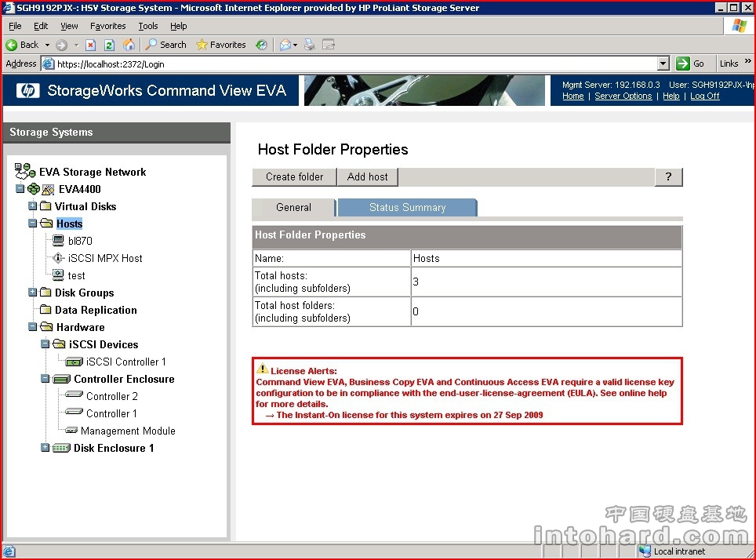This screenshot has height=560, width=756.
Task: Click the IE Back arrow icon
Action: tap(11, 45)
